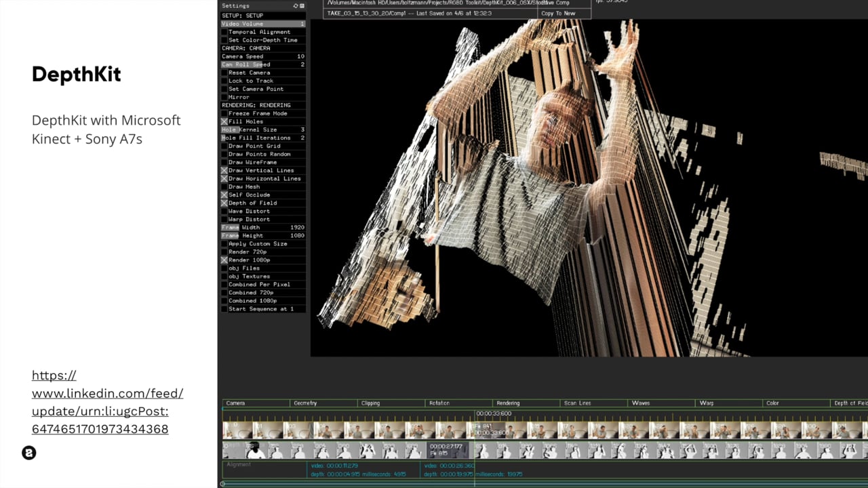Toggle Set Color-Depth Time checkbox
This screenshot has width=868, height=488.
point(224,40)
